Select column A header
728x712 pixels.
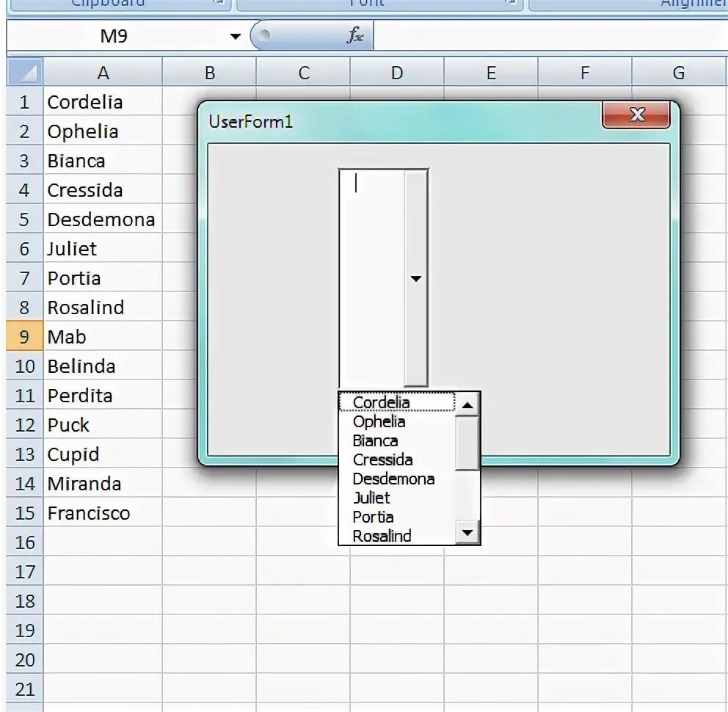pos(103,73)
